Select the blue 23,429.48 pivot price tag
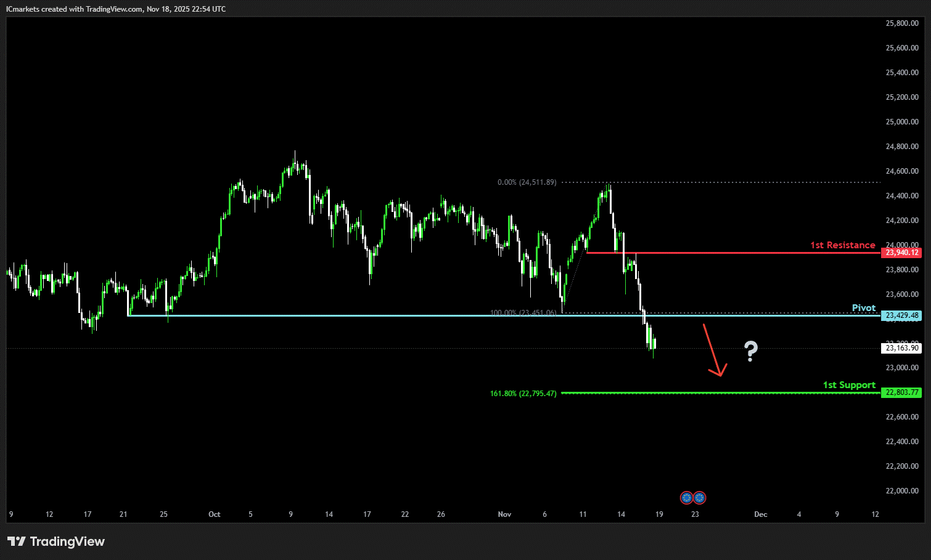The width and height of the screenshot is (931, 560). pyautogui.click(x=901, y=315)
